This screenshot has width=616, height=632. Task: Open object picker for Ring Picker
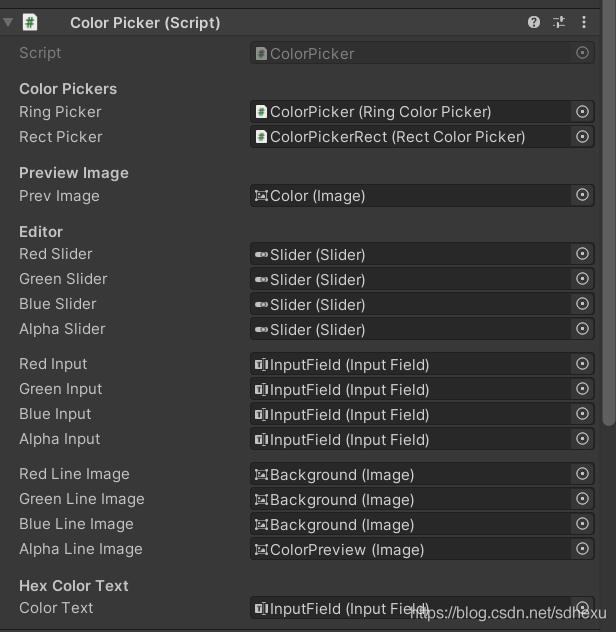(x=582, y=112)
